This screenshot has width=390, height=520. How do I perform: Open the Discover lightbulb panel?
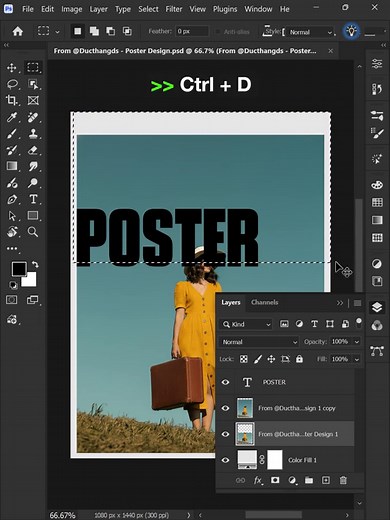point(351,32)
